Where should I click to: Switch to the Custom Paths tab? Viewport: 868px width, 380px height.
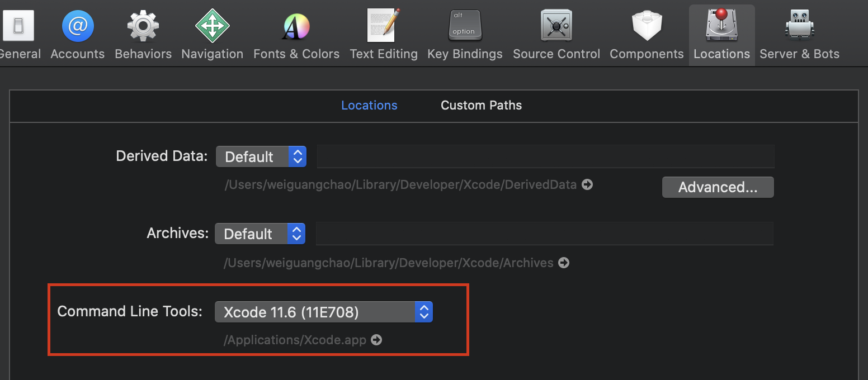tap(481, 105)
